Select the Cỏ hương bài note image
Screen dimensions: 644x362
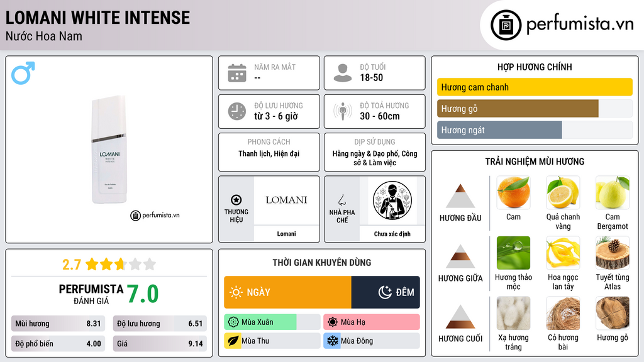[x=563, y=313]
